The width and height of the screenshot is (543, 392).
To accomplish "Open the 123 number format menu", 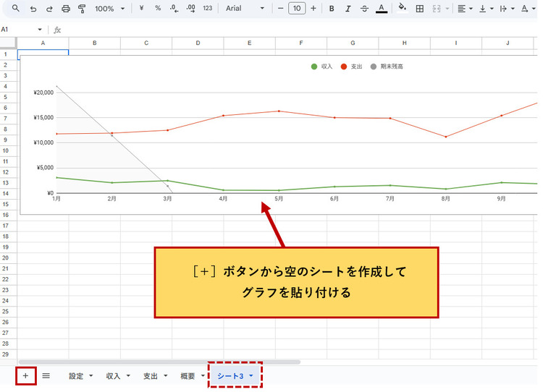I will 208,8.
